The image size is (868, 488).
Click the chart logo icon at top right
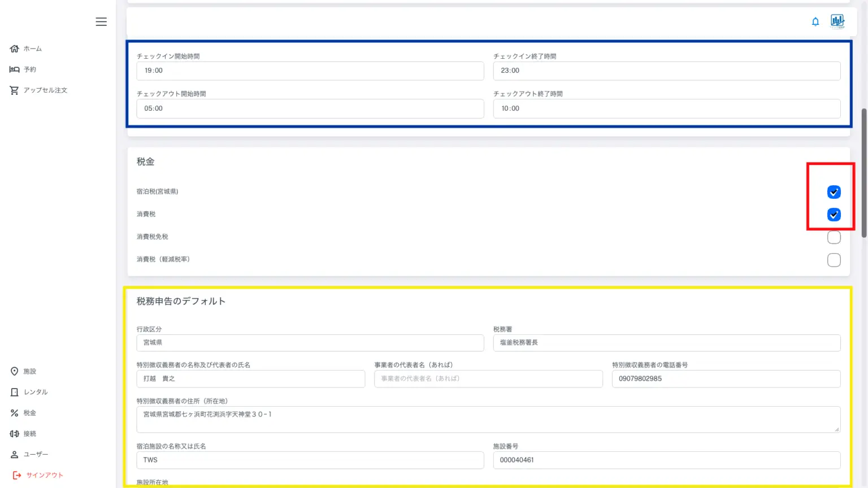pos(837,21)
